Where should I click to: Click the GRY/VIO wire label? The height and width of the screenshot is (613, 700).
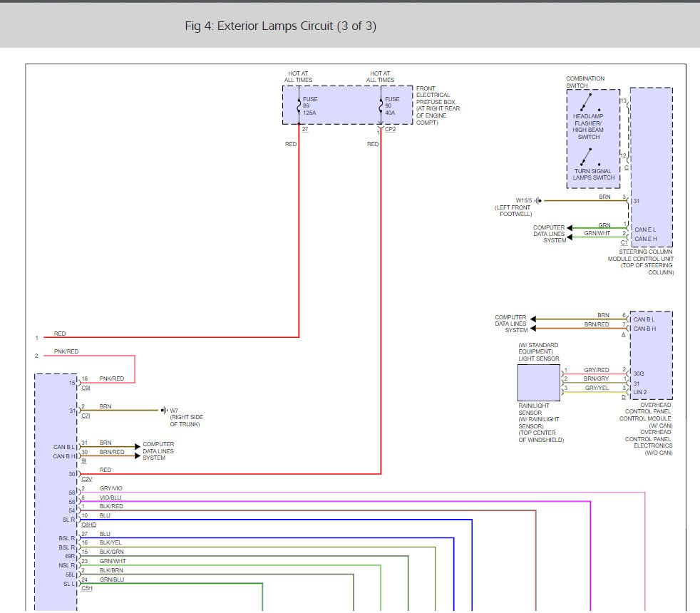coord(110,488)
